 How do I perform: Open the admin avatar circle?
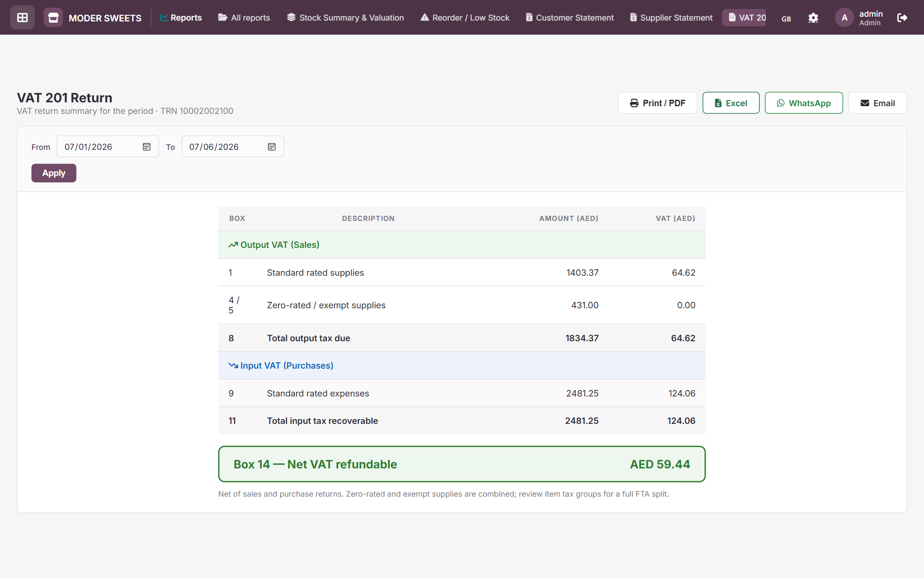(844, 18)
